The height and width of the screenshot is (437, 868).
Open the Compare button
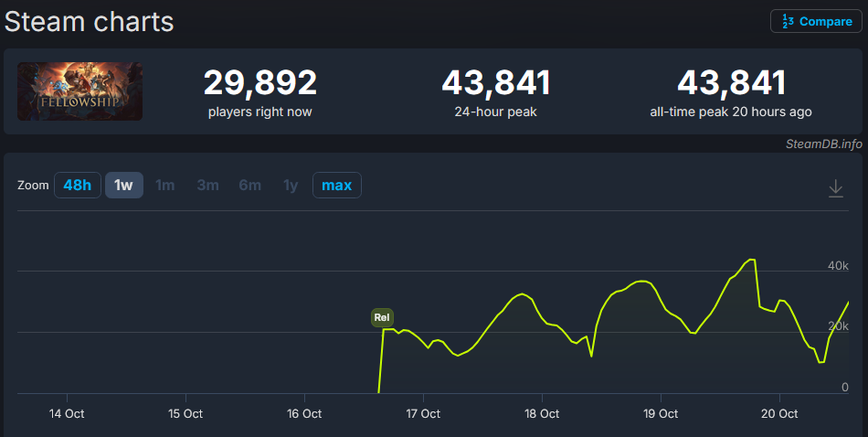click(816, 21)
